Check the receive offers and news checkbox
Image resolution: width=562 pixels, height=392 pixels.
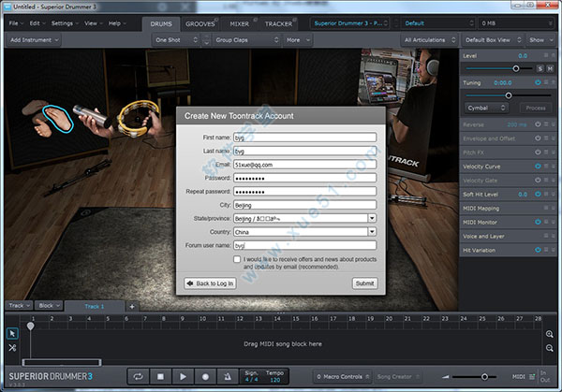(x=237, y=259)
